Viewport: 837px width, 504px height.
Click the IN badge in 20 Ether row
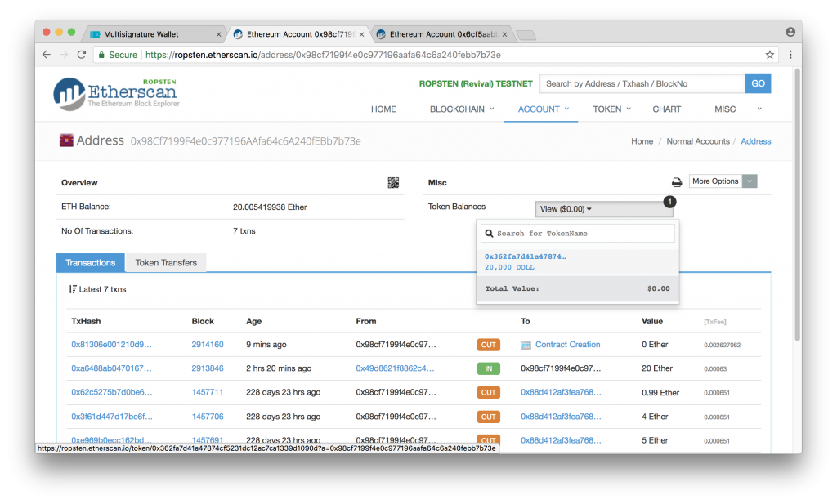489,368
